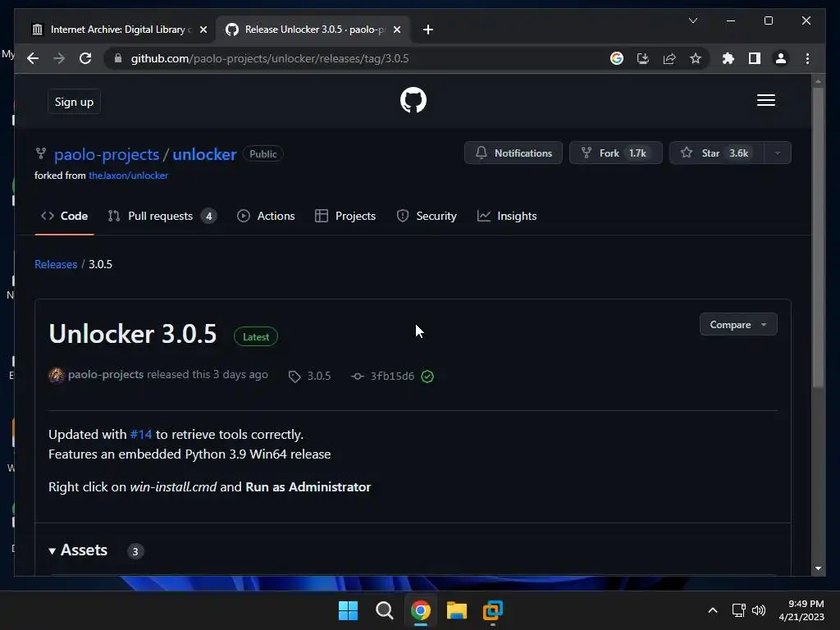
Task: Show hidden system tray icons
Action: click(x=713, y=610)
